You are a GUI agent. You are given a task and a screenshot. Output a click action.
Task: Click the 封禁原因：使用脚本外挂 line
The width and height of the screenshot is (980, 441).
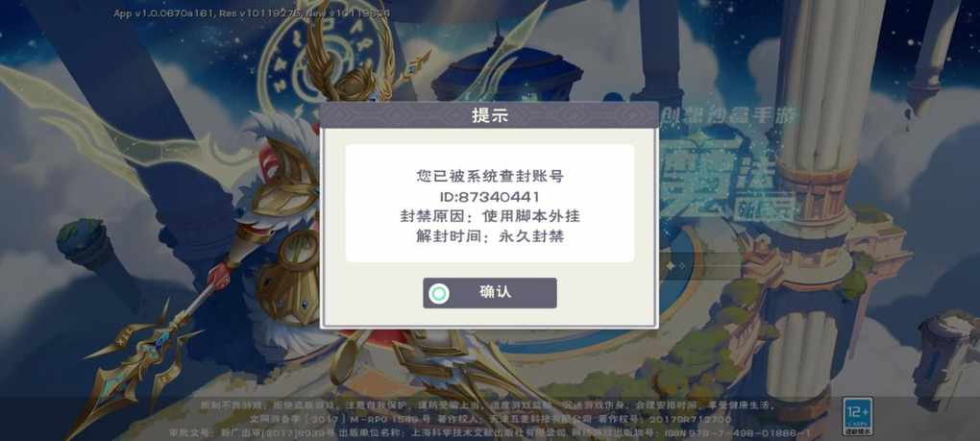490,217
